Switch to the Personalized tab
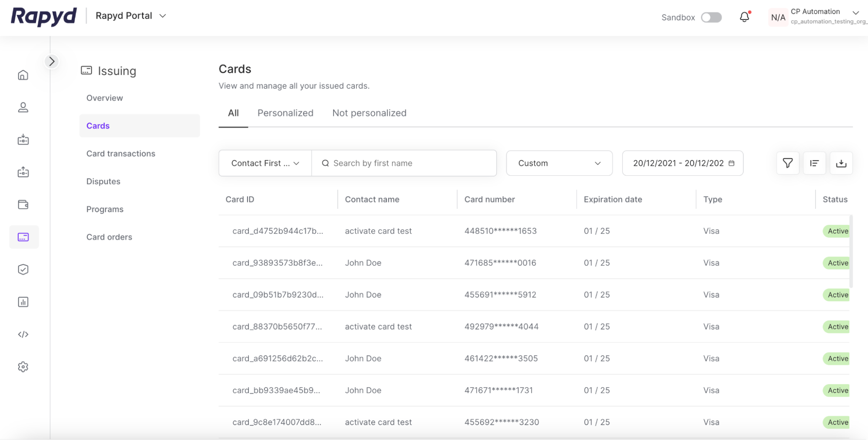Viewport: 868px width, 440px height. (285, 113)
